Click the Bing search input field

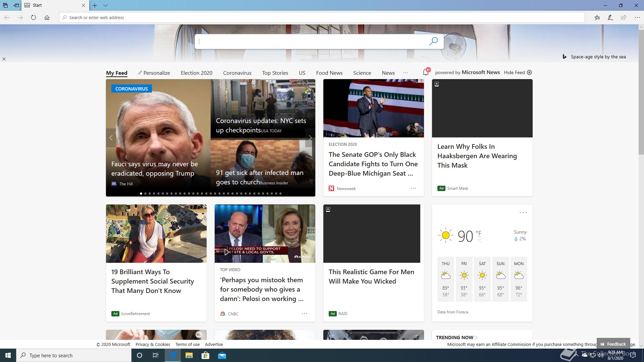pos(312,41)
